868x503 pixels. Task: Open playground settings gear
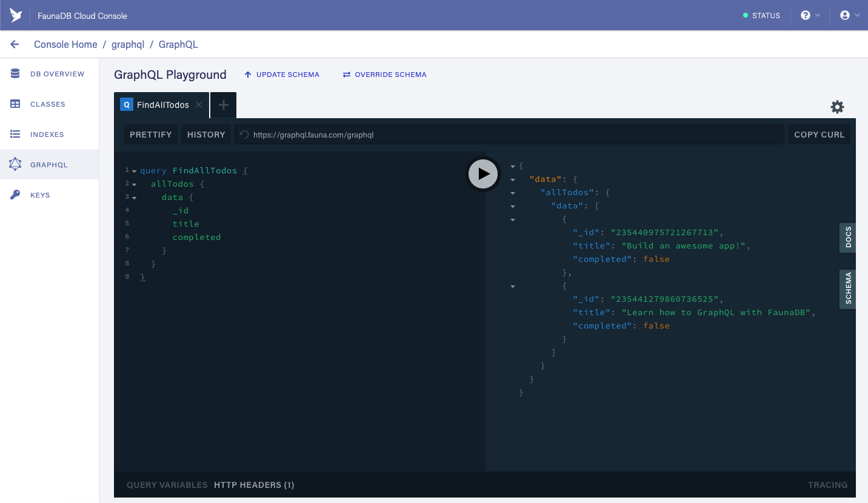(x=837, y=107)
